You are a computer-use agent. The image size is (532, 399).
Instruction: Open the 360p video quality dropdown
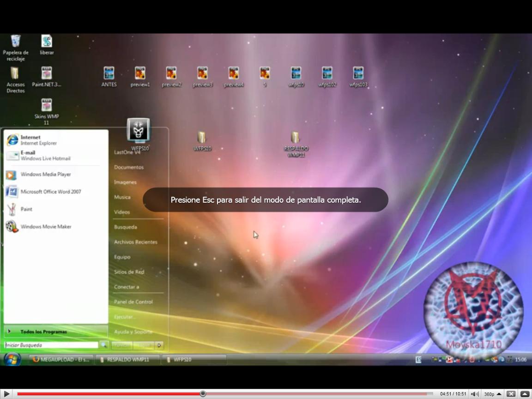point(492,394)
